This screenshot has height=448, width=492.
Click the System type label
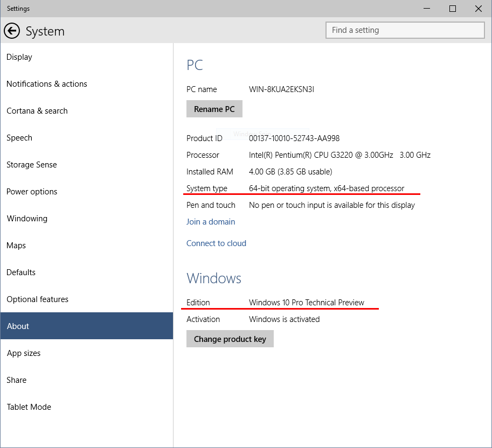[207, 188]
